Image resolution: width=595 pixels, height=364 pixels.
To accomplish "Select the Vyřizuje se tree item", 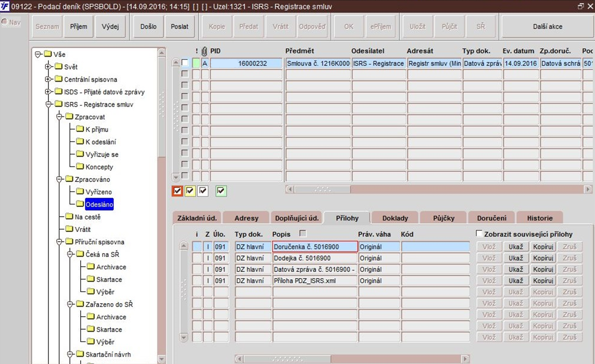I will tap(102, 154).
